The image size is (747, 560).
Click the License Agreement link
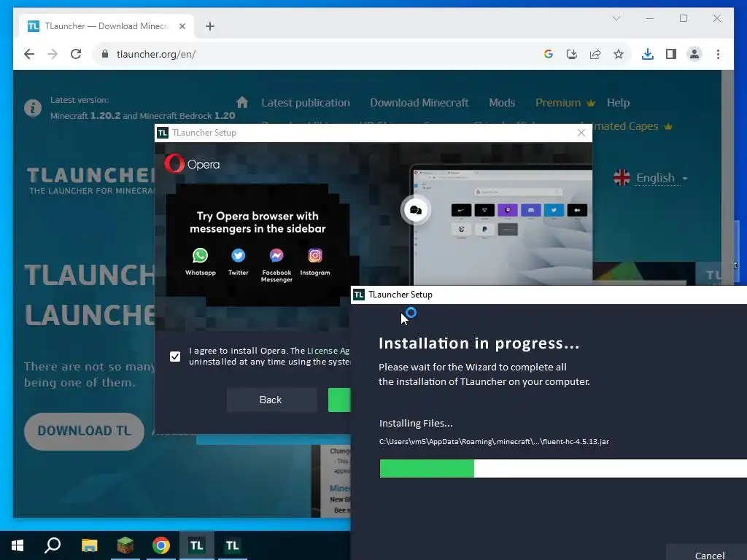(x=328, y=351)
